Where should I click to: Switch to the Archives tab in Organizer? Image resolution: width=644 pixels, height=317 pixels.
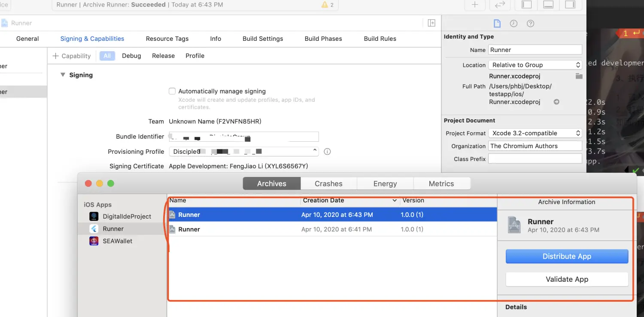coord(272,183)
